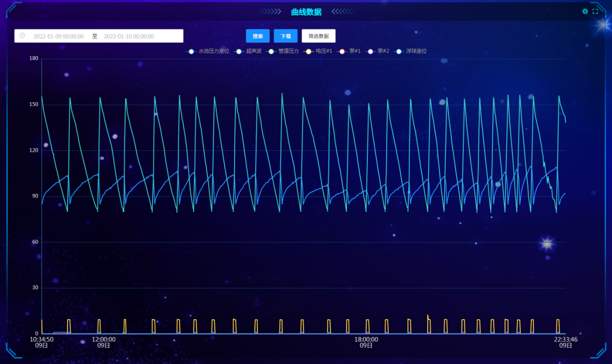
Task: Toggle the 电压#1 legend entry
Action: pos(319,51)
